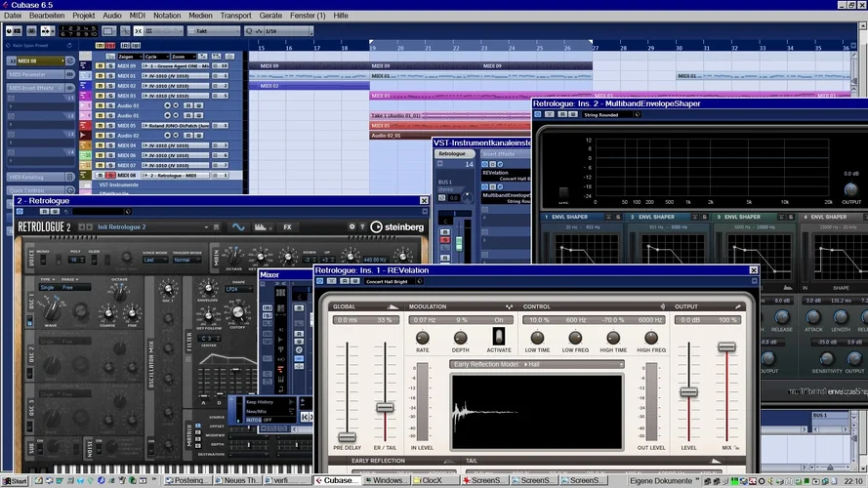Open the Zoom dropdown in track list
This screenshot has height=488, width=868.
[x=184, y=57]
